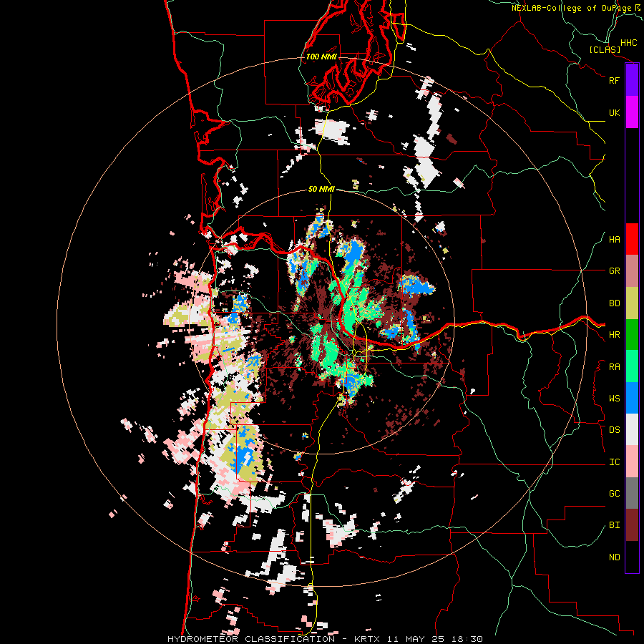Click the ND legend label

coord(614,557)
